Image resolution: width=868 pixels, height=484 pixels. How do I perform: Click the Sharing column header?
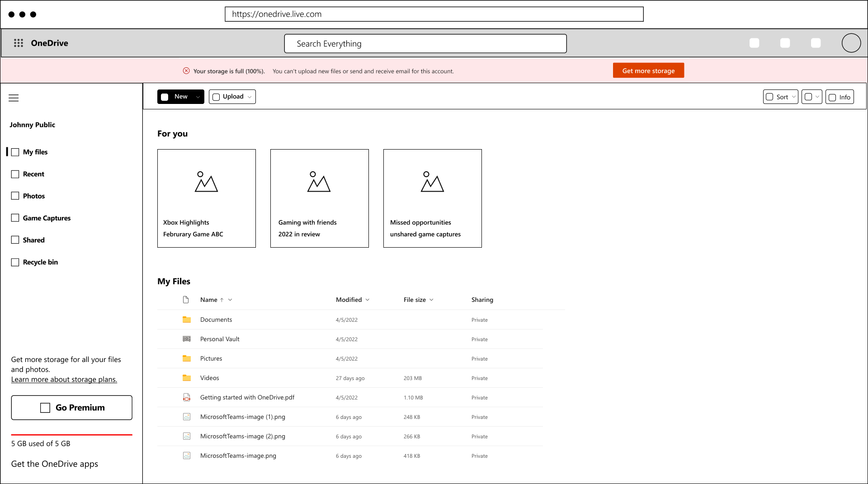click(x=482, y=300)
